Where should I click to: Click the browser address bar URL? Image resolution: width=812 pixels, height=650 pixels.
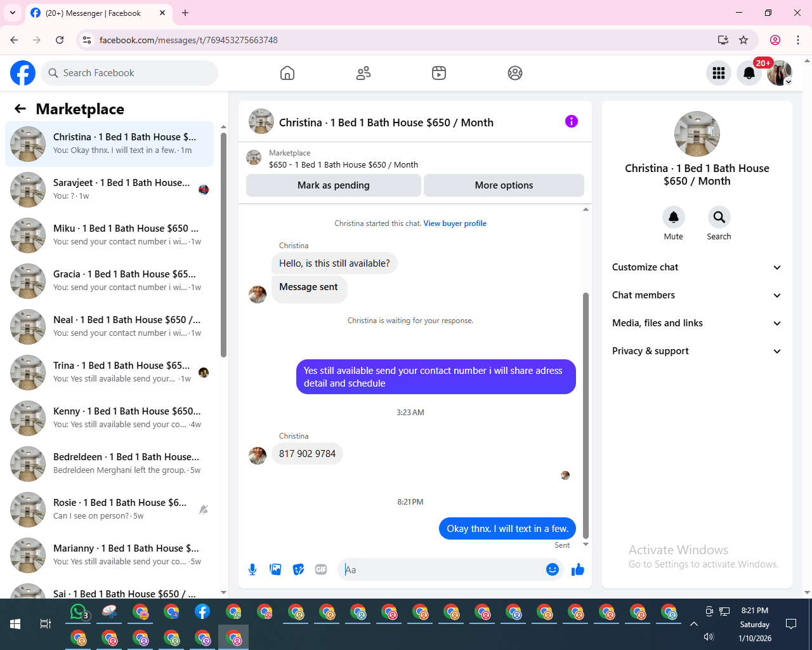point(188,40)
